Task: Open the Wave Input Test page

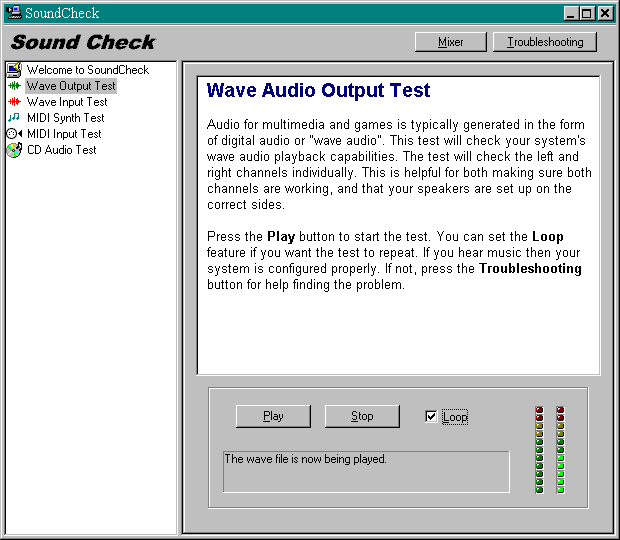Action: click(67, 102)
